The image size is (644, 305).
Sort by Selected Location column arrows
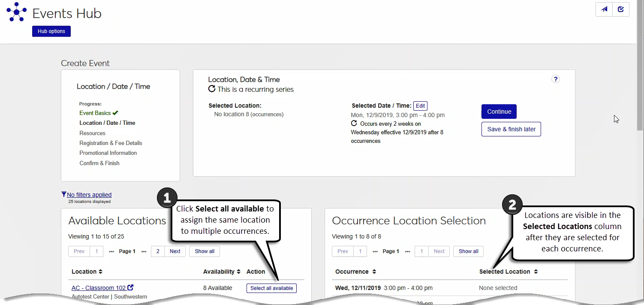tap(536, 272)
